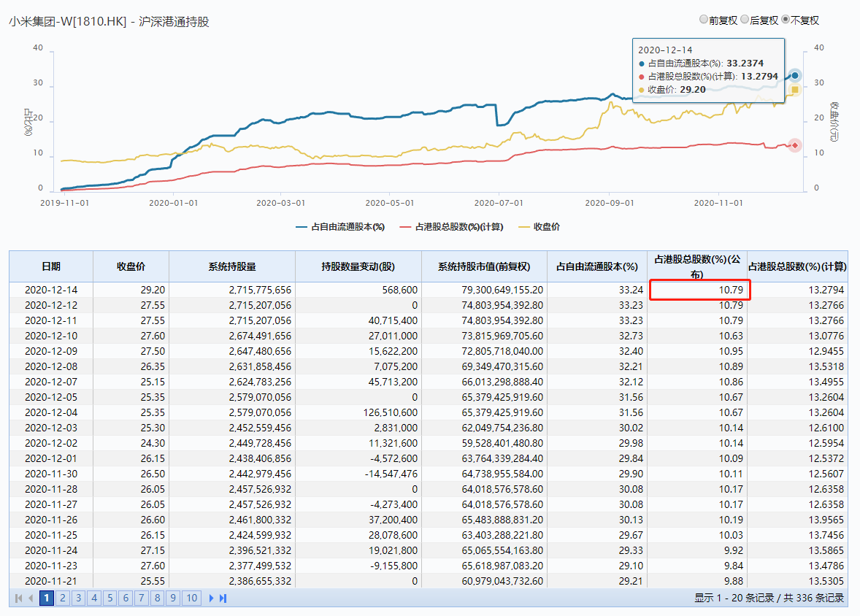Open page 2 of records
The width and height of the screenshot is (860, 616).
(x=63, y=598)
